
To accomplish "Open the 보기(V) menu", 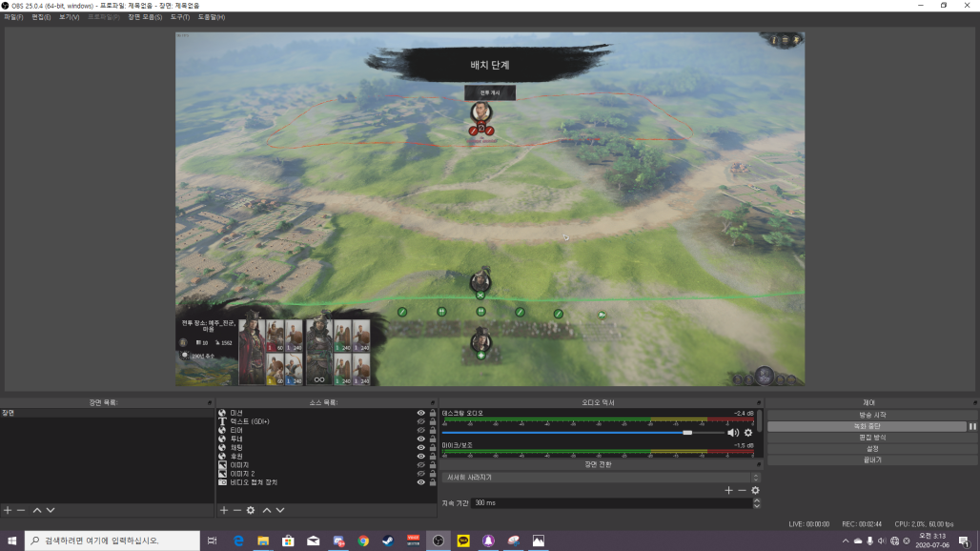I will click(x=69, y=17).
